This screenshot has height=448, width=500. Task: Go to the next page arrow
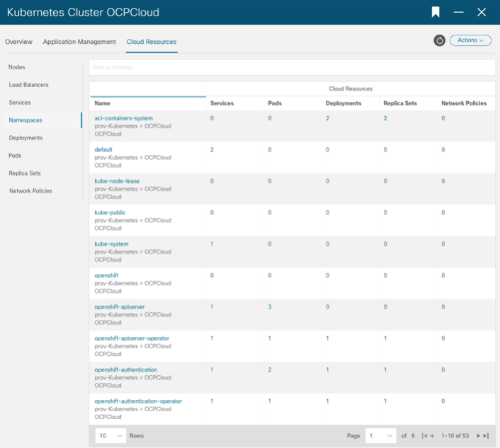pyautogui.click(x=478, y=436)
